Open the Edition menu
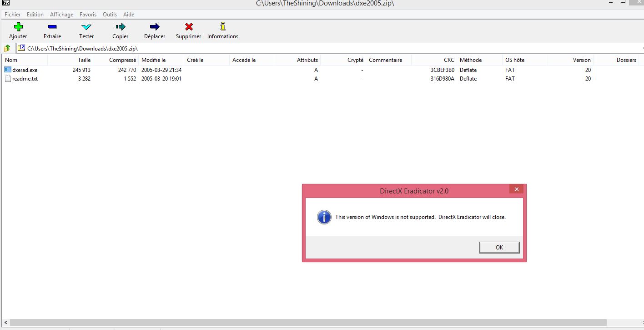This screenshot has height=330, width=644. pos(35,15)
